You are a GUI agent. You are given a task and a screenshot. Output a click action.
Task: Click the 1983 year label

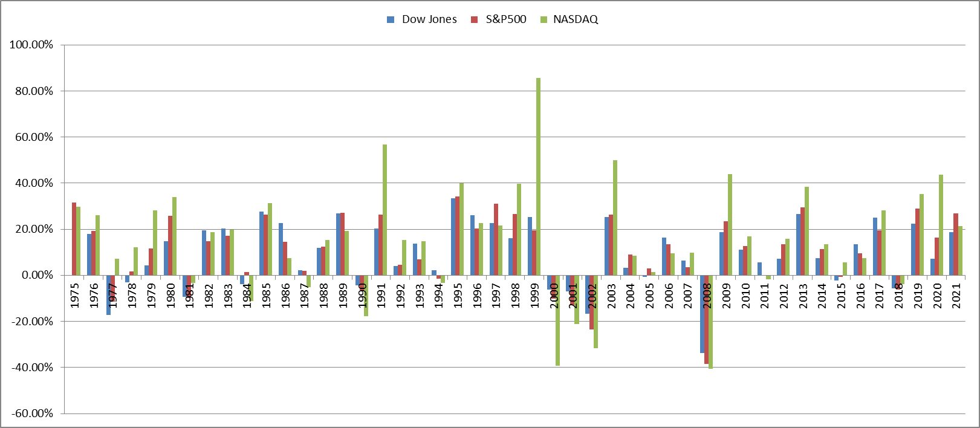pos(228,294)
